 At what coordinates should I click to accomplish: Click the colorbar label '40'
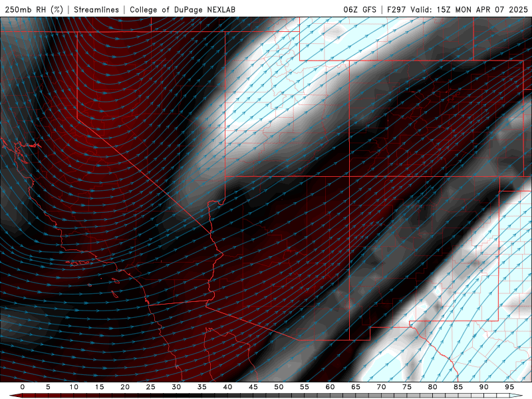click(227, 387)
